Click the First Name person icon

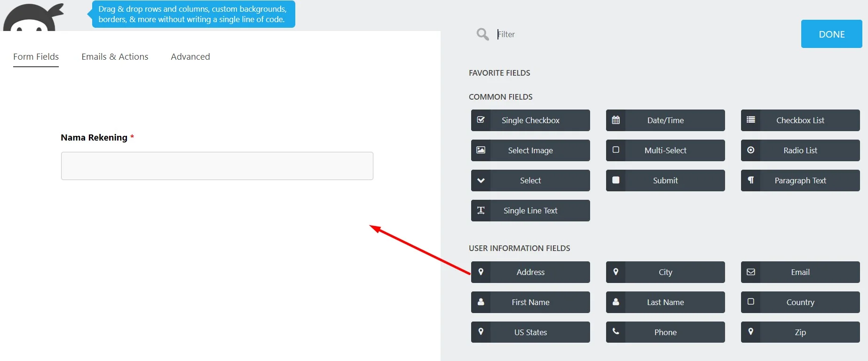481,302
